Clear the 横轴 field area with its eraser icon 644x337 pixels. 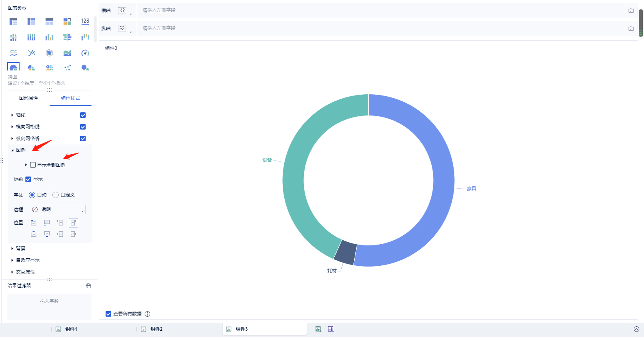click(x=631, y=10)
